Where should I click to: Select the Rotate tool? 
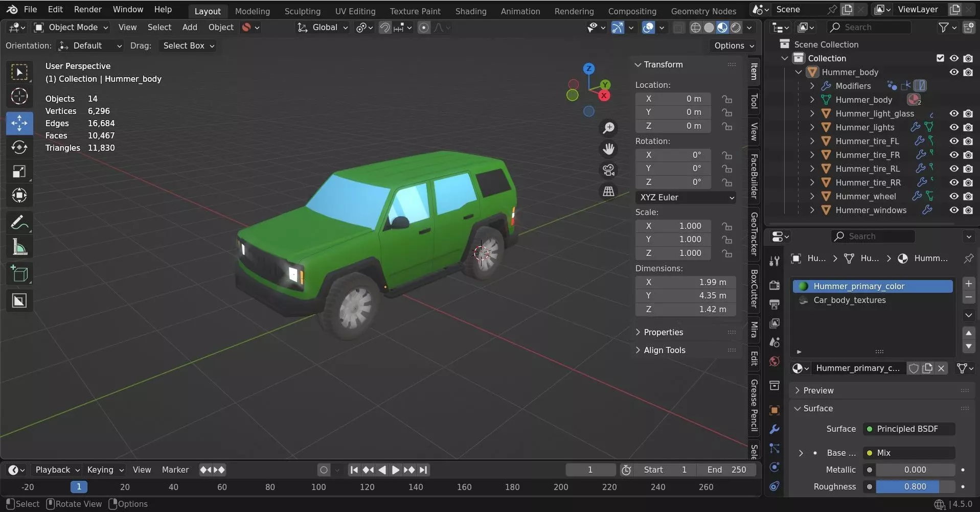[x=19, y=148]
